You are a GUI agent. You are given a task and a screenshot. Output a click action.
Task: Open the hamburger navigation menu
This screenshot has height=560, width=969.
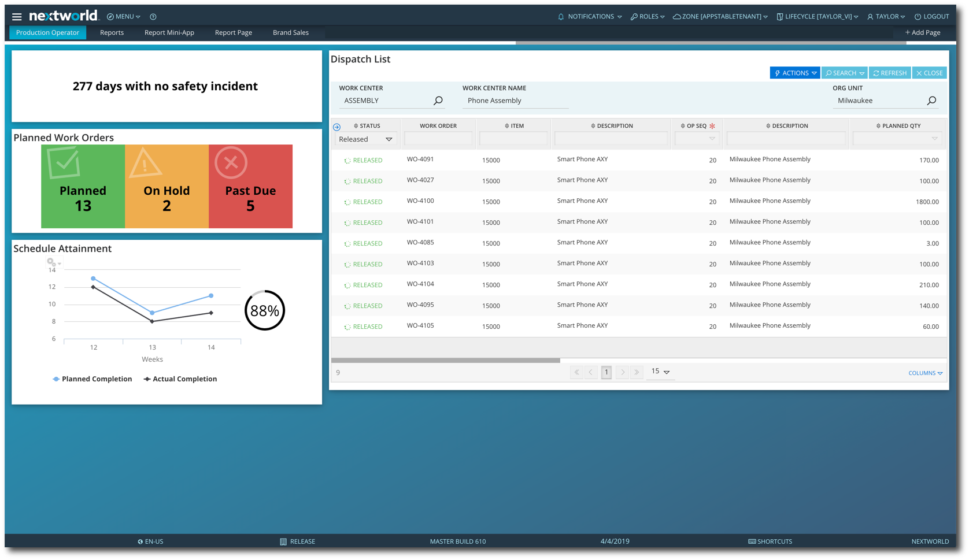[17, 17]
